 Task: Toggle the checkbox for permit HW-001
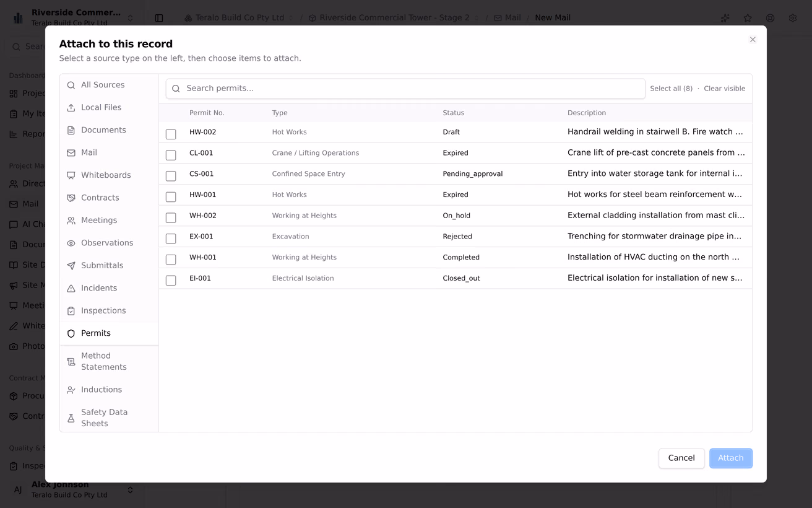171,197
